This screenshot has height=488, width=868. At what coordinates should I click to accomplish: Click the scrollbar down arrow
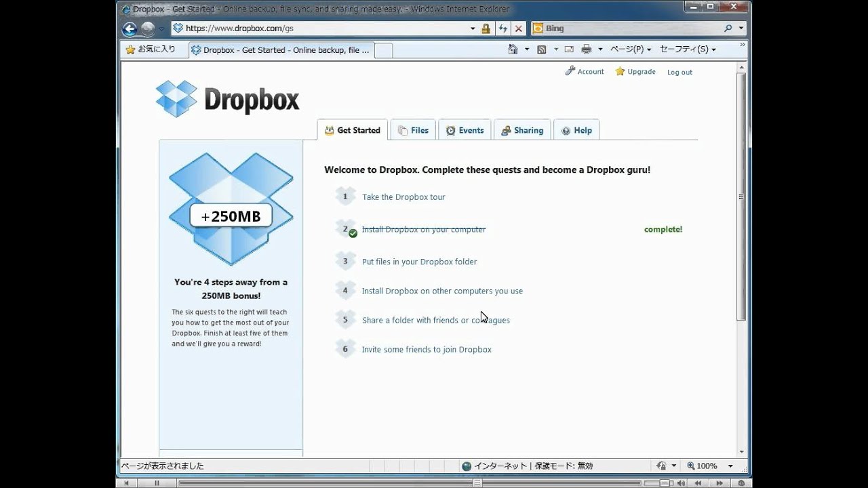pos(741,451)
